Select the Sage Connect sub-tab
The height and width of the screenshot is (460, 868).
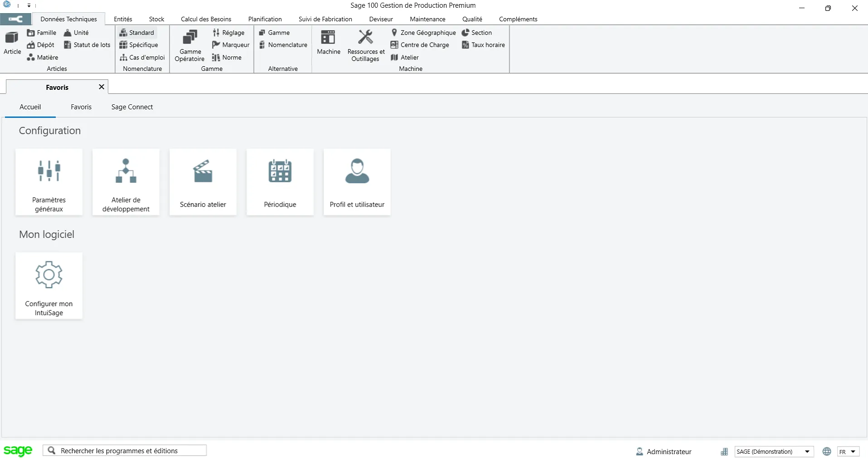pos(132,107)
